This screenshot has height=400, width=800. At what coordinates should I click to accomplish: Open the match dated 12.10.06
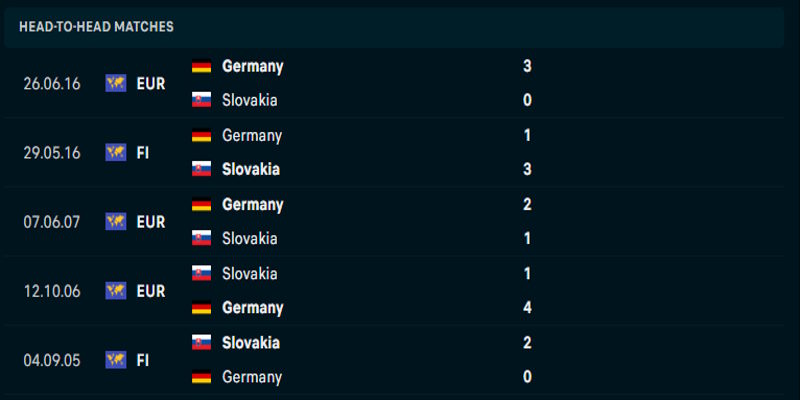click(52, 291)
